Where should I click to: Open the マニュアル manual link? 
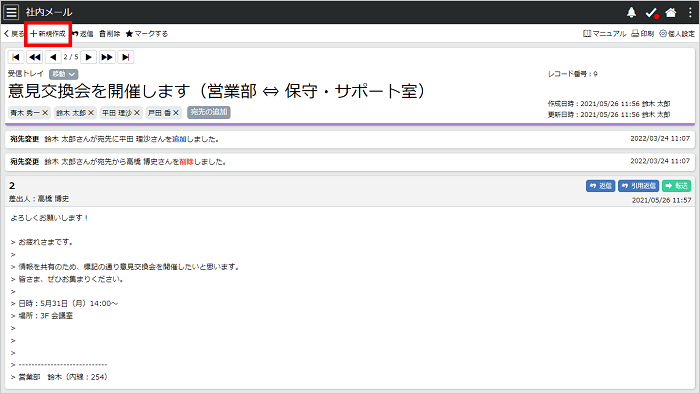604,33
